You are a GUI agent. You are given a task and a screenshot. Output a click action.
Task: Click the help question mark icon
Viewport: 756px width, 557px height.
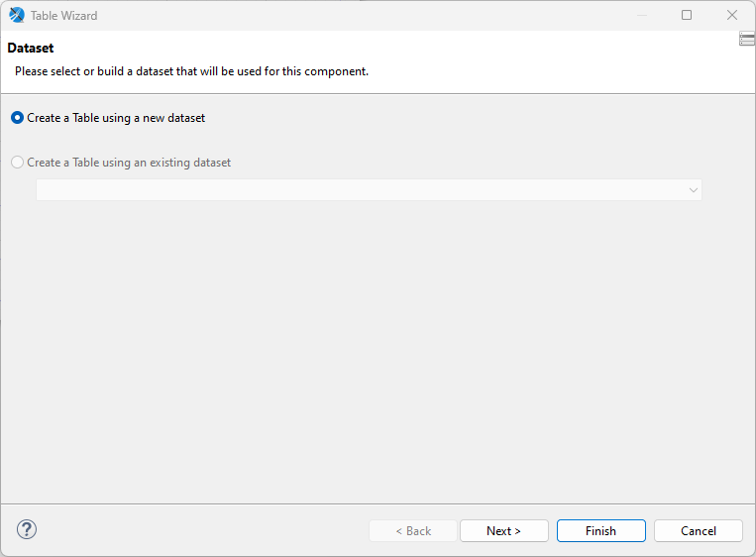[27, 529]
